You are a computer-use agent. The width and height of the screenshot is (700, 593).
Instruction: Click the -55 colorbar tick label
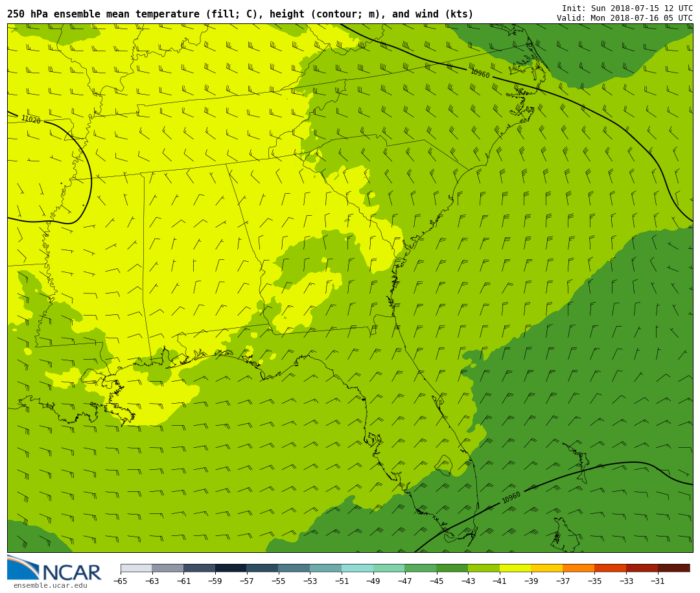[278, 581]
